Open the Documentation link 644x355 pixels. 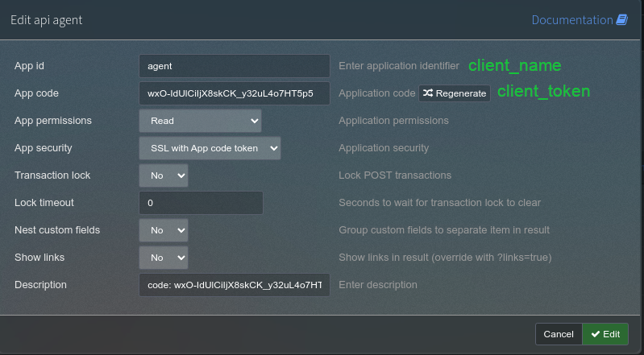coord(572,20)
